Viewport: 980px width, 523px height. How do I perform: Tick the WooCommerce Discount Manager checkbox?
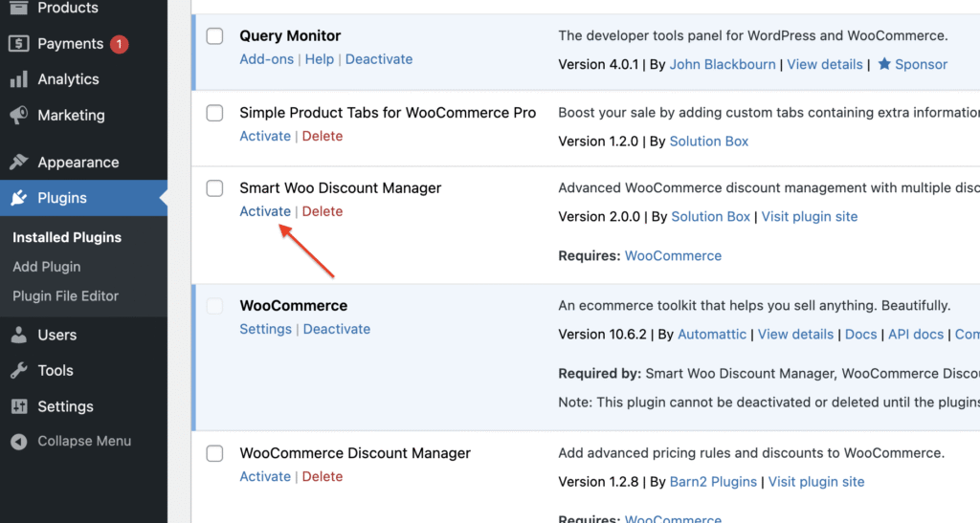click(215, 453)
